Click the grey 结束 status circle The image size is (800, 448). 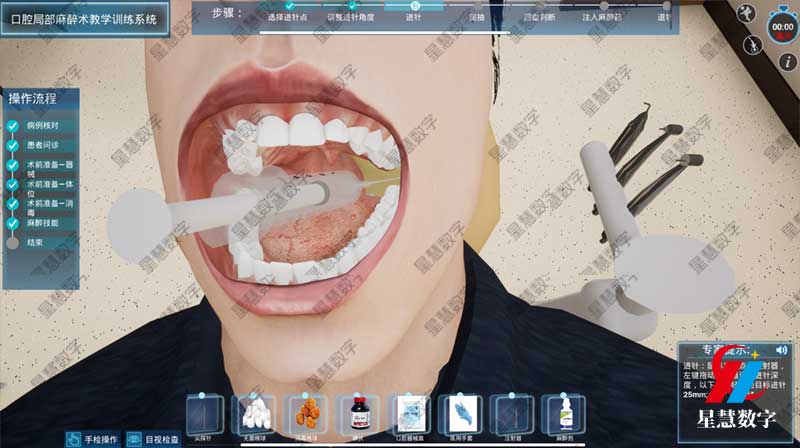point(13,243)
